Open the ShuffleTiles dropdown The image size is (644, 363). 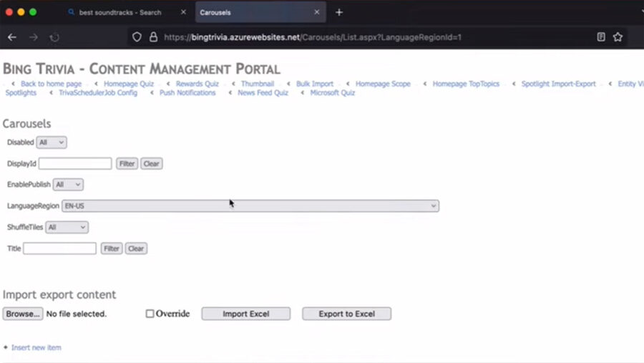[67, 227]
